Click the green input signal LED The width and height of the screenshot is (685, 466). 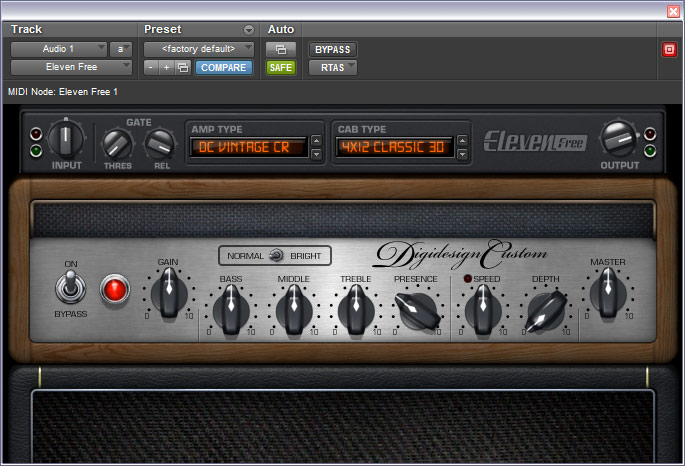tap(36, 151)
